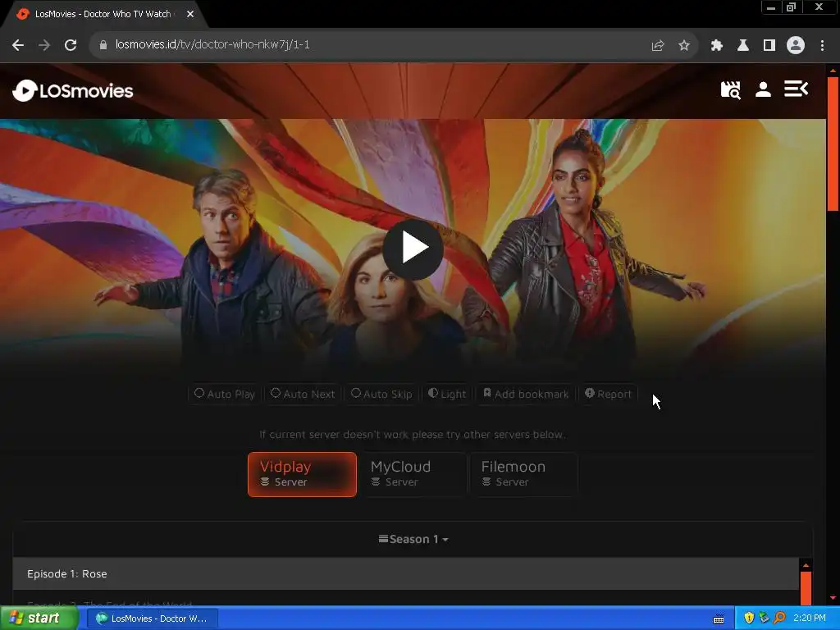Toggle Auto Next option

303,394
